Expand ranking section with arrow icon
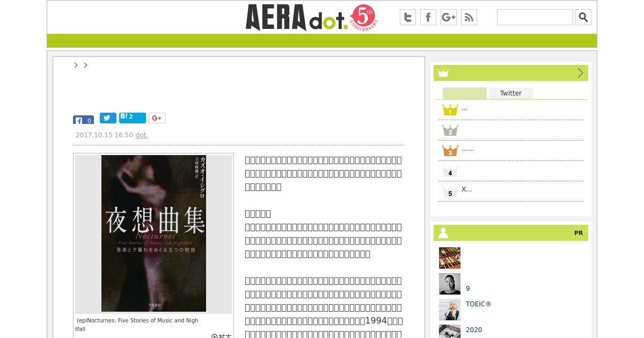The width and height of the screenshot is (644, 338). (x=580, y=73)
